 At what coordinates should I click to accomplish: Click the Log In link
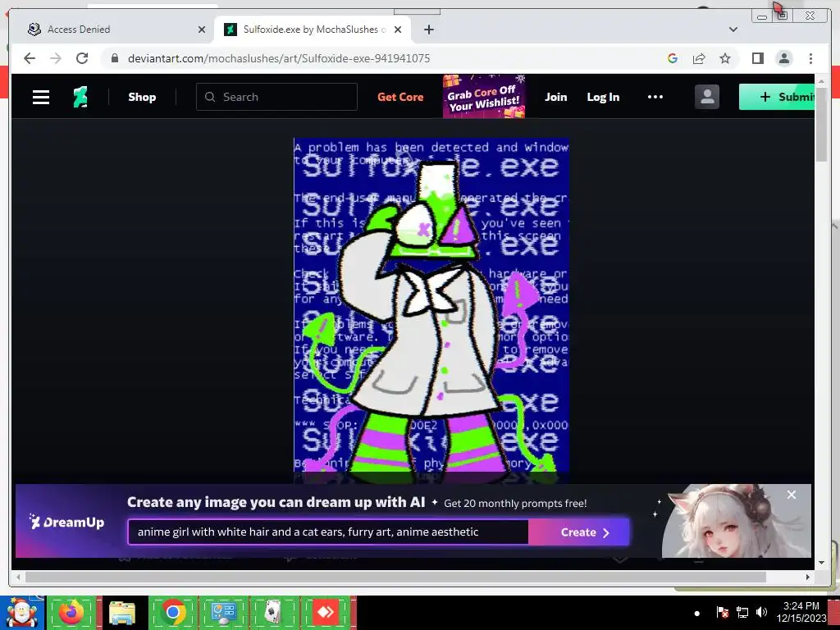pos(603,97)
